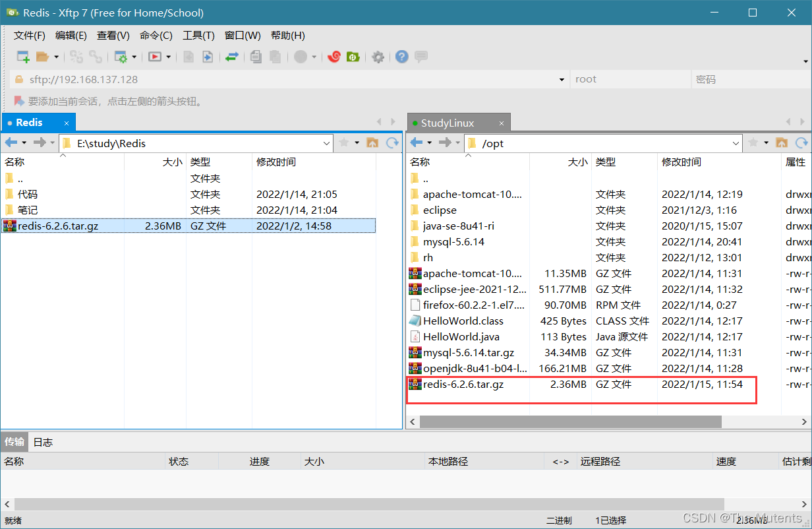Close the StudyLinux session tab
The height and width of the screenshot is (529, 812).
[x=502, y=123]
